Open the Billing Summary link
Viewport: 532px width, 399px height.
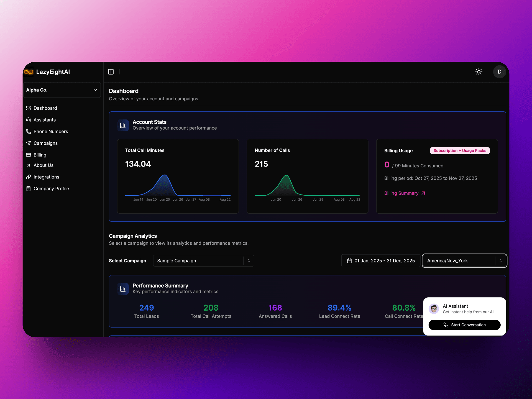click(405, 193)
